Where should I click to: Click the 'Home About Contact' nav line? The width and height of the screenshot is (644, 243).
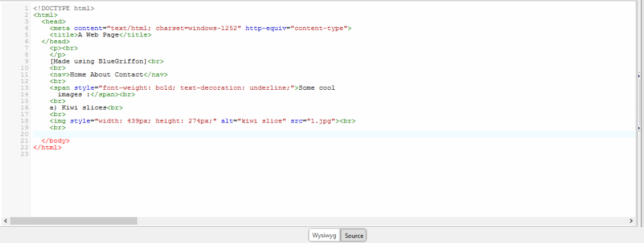click(x=109, y=75)
